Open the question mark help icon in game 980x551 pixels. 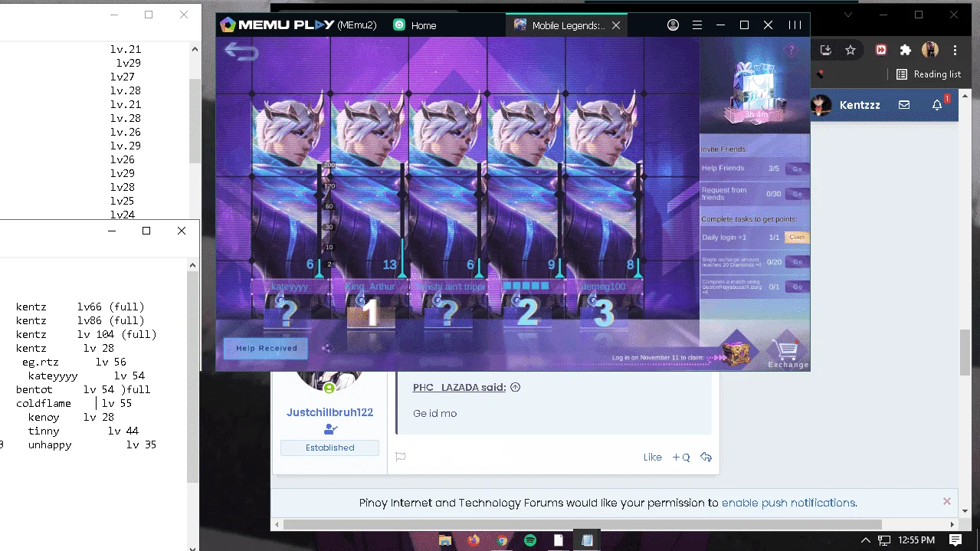pos(791,51)
